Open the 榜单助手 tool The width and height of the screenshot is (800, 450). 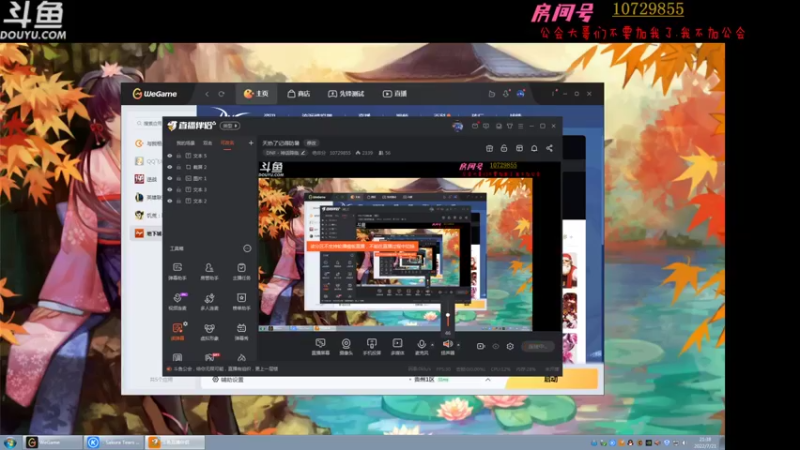coord(241,302)
